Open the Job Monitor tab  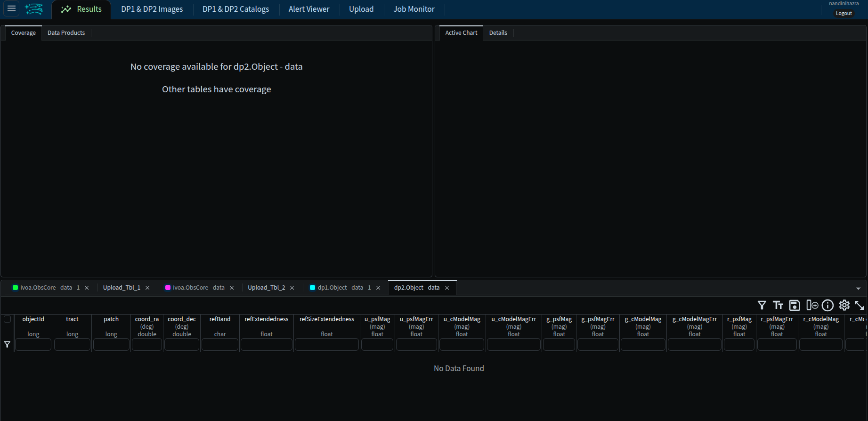tap(414, 9)
